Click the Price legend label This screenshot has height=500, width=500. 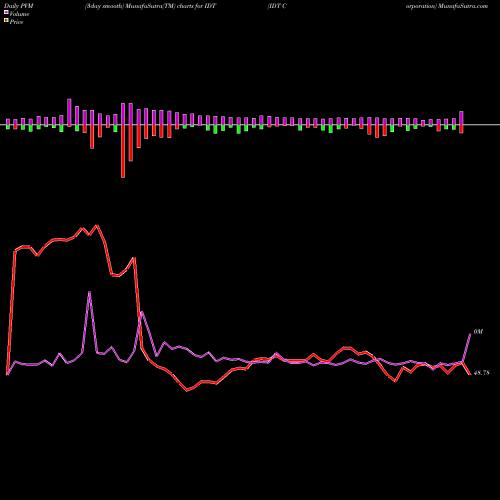pos(16,22)
